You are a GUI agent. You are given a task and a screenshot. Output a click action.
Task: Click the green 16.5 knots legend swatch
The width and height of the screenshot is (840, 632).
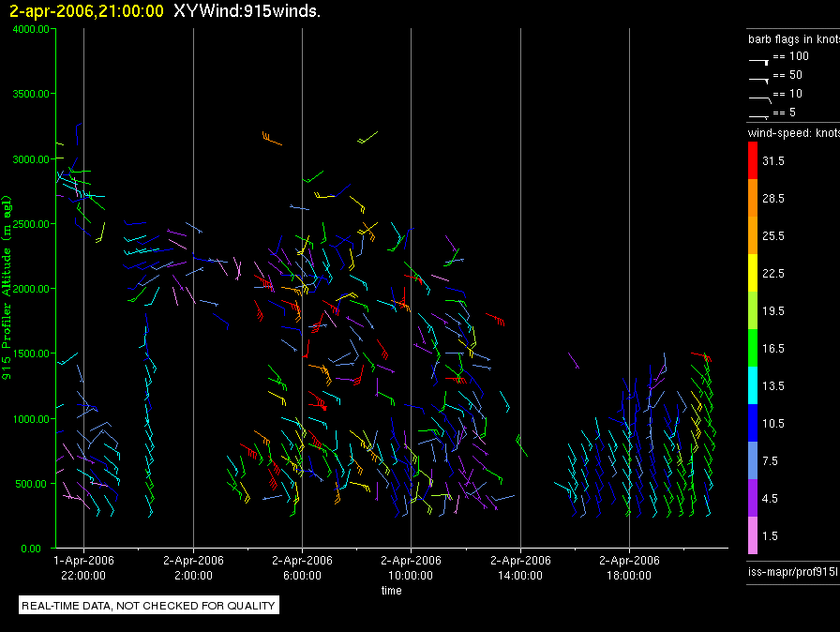(753, 348)
